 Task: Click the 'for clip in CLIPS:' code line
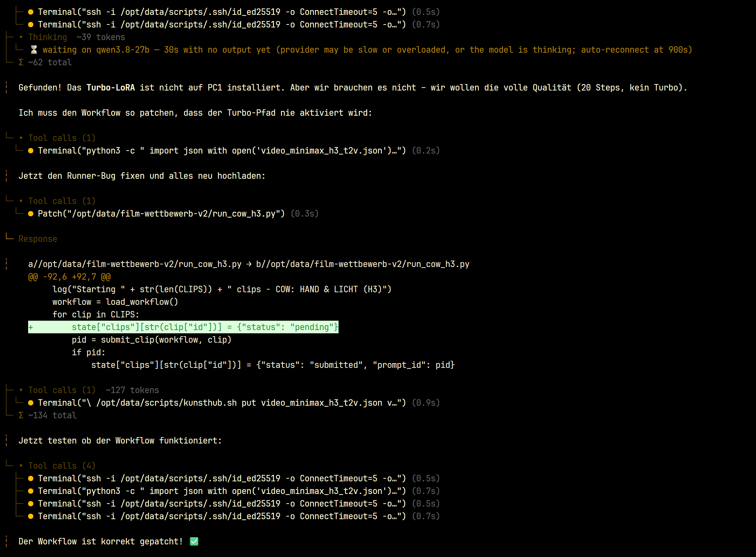tap(96, 315)
